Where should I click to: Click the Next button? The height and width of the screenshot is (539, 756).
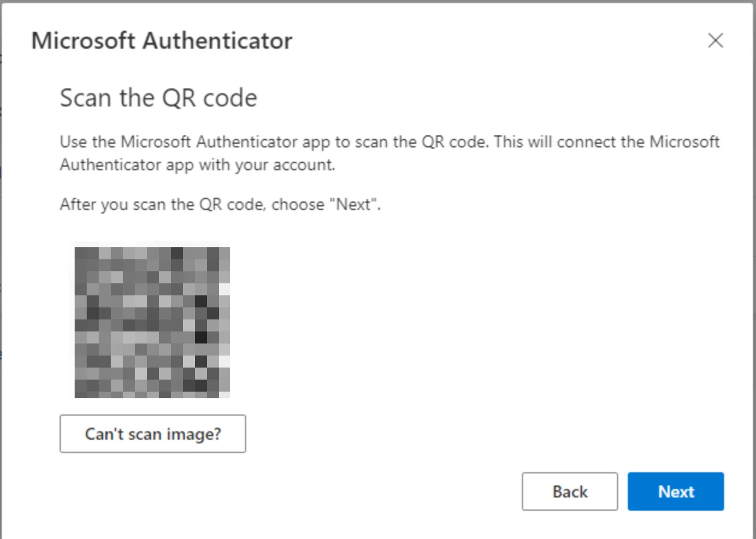pyautogui.click(x=675, y=491)
